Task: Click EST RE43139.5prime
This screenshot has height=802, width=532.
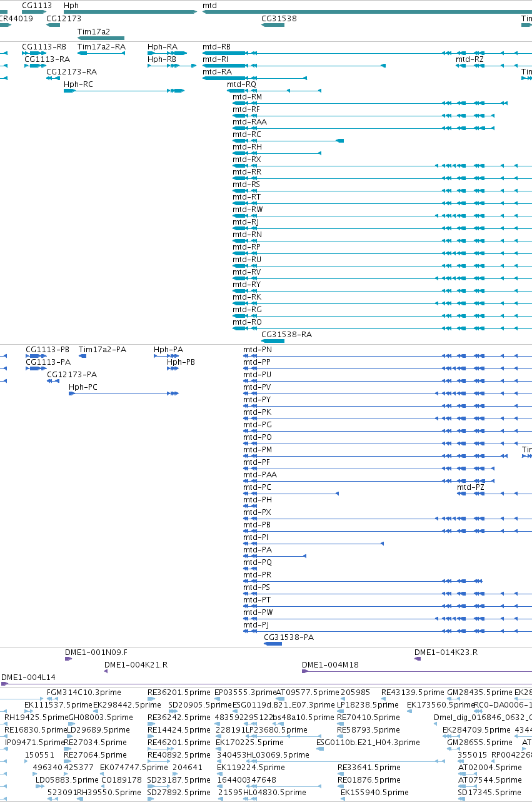Action: pyautogui.click(x=412, y=693)
